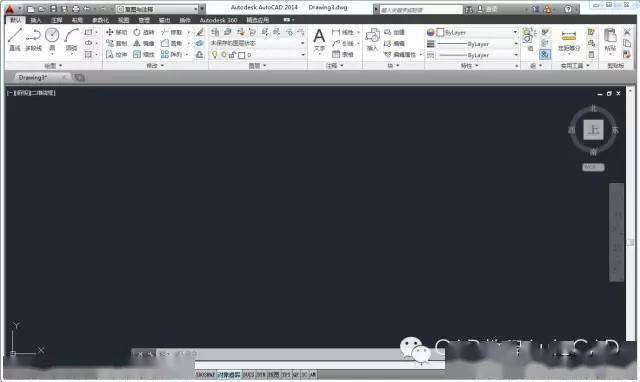
Task: Toggle the SC status bar button
Action: 304,374
